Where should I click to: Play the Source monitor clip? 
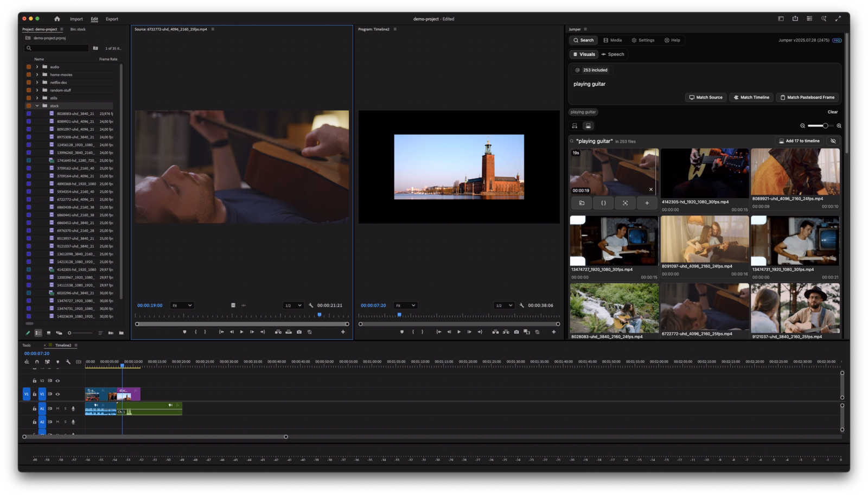(242, 332)
